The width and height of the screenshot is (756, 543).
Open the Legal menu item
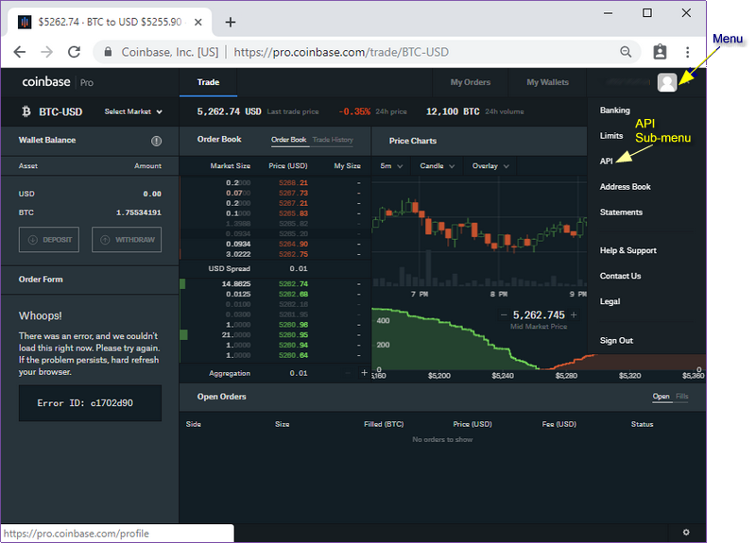610,301
